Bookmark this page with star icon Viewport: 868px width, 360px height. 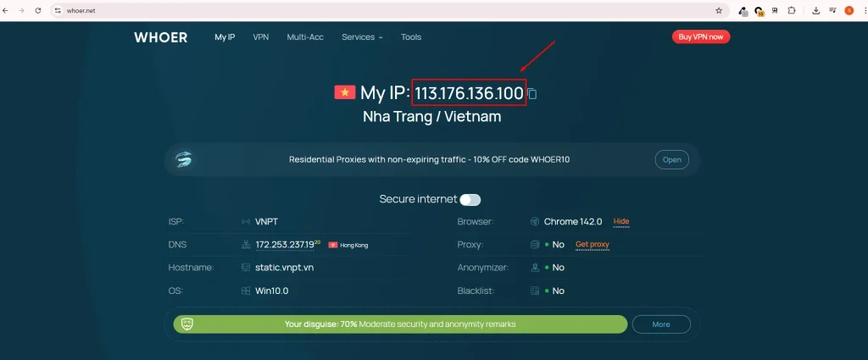719,11
